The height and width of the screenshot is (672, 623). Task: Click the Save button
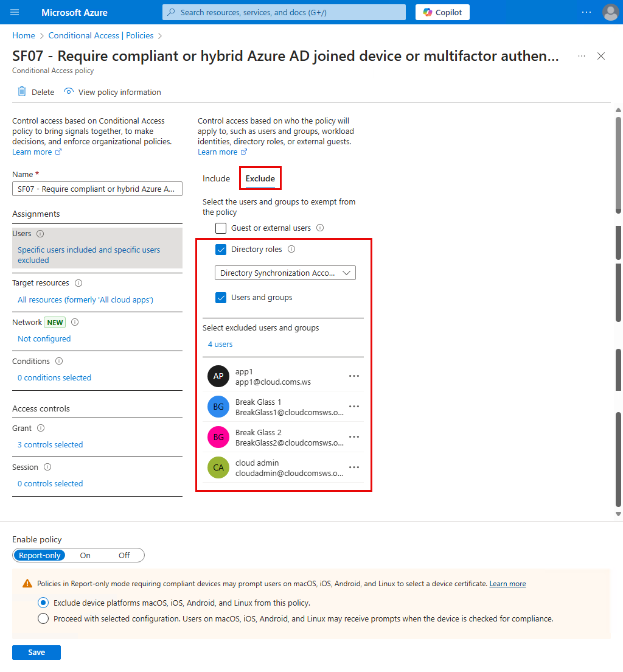tap(37, 653)
